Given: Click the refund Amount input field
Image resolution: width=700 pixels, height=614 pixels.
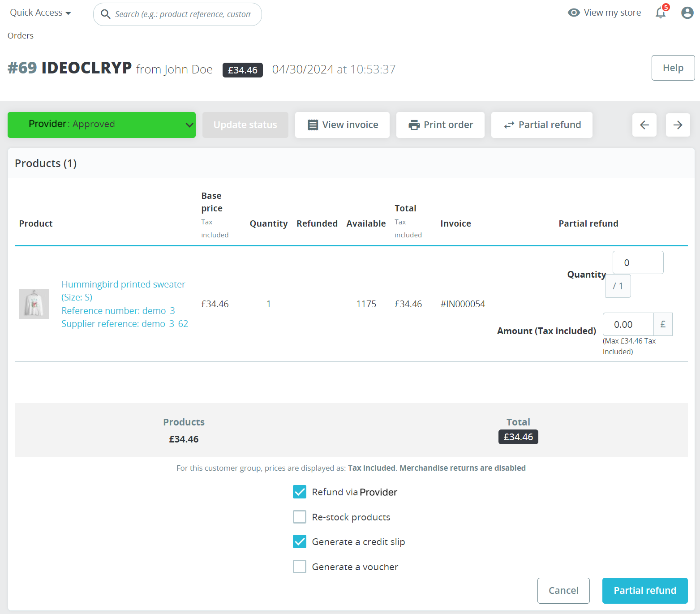Looking at the screenshot, I should tap(628, 324).
